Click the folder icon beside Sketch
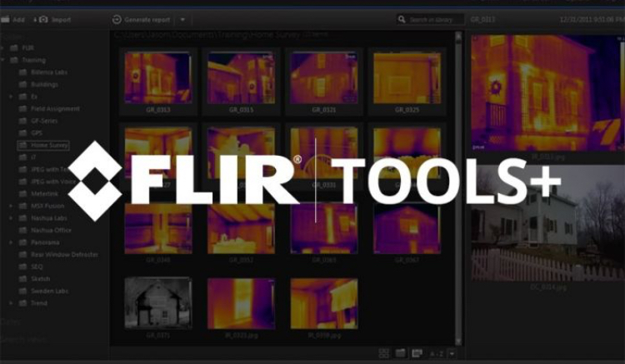 (23, 279)
